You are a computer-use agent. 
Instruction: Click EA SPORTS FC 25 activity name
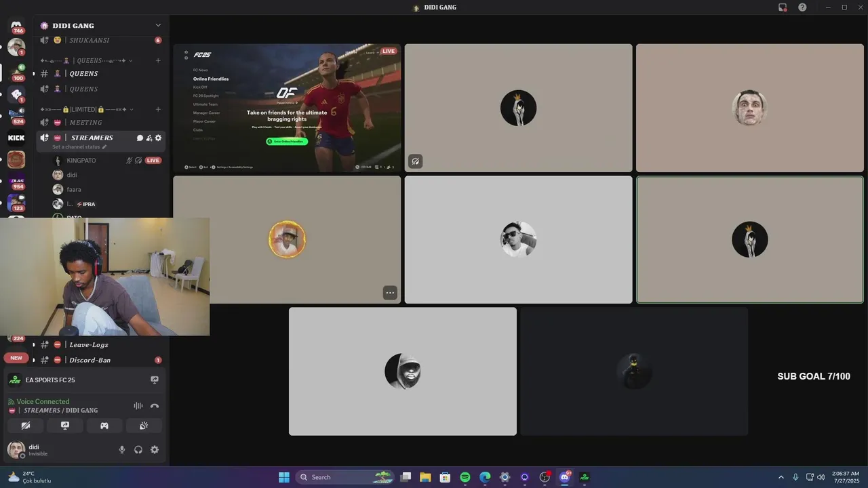tap(50, 380)
